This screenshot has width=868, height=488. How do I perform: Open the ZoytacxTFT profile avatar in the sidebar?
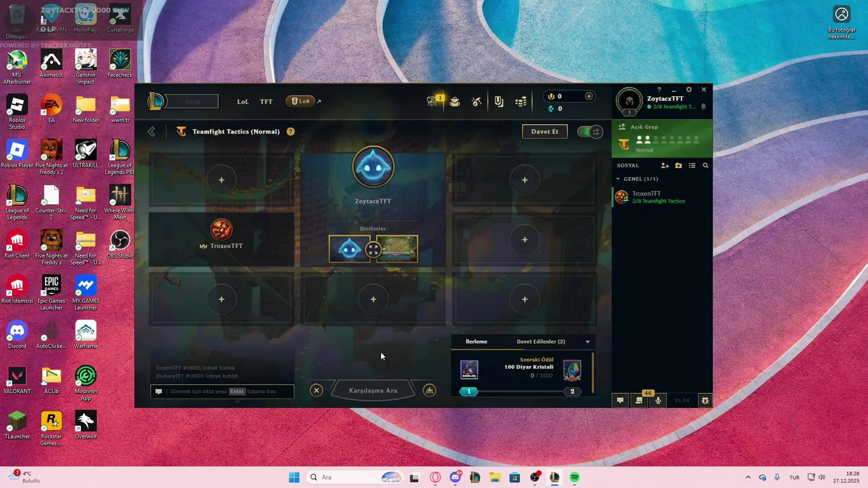point(629,102)
